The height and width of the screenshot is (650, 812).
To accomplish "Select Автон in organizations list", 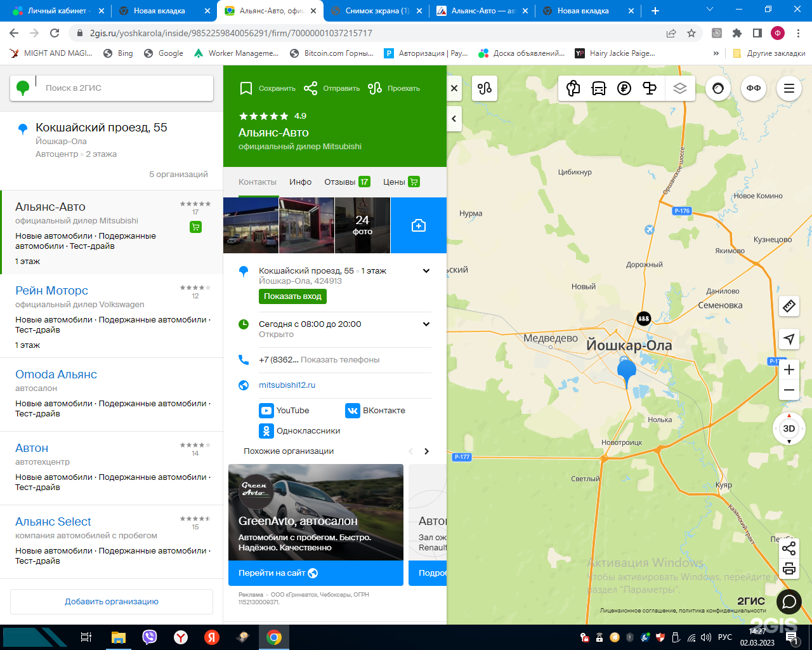I will [x=32, y=448].
